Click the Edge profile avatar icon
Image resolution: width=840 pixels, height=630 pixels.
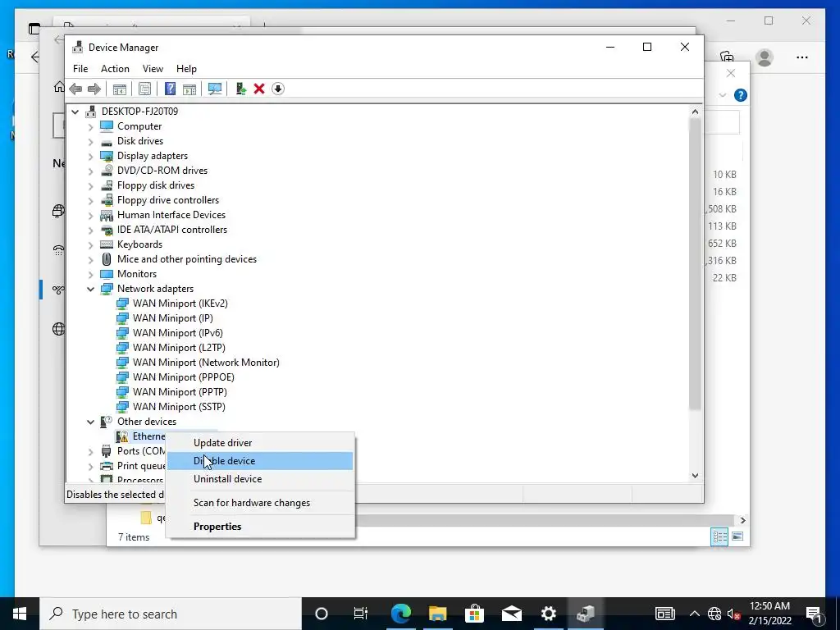tap(765, 57)
